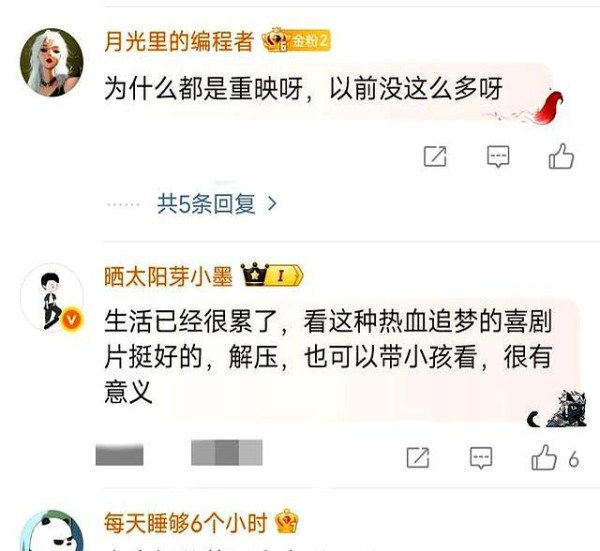Open the 生活已经很累了 comment text
This screenshot has height=551, width=600.
tap(328, 357)
